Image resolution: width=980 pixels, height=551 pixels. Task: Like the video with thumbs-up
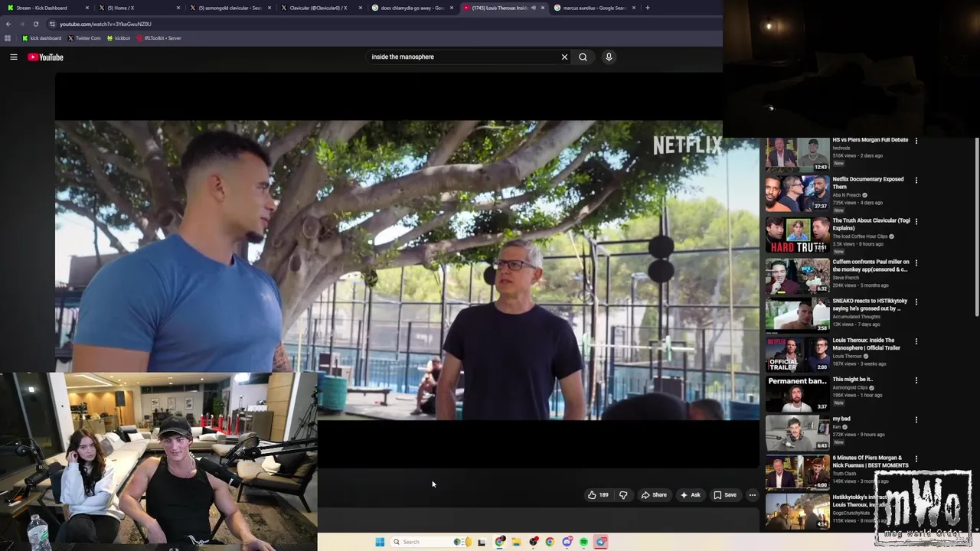(x=599, y=495)
